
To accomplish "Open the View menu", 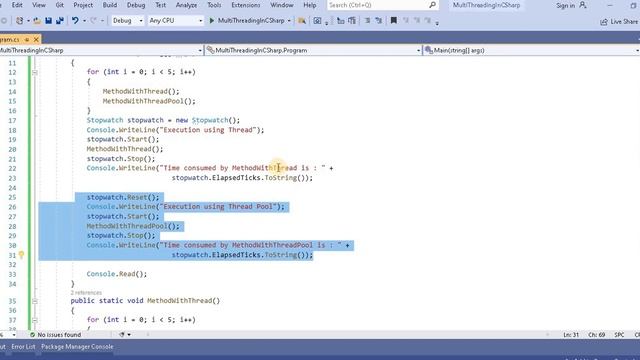I will [39, 5].
